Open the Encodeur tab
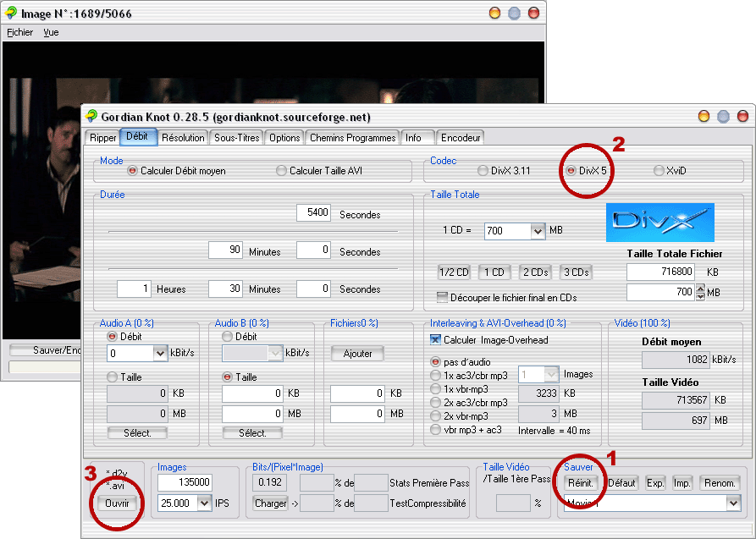 [461, 138]
